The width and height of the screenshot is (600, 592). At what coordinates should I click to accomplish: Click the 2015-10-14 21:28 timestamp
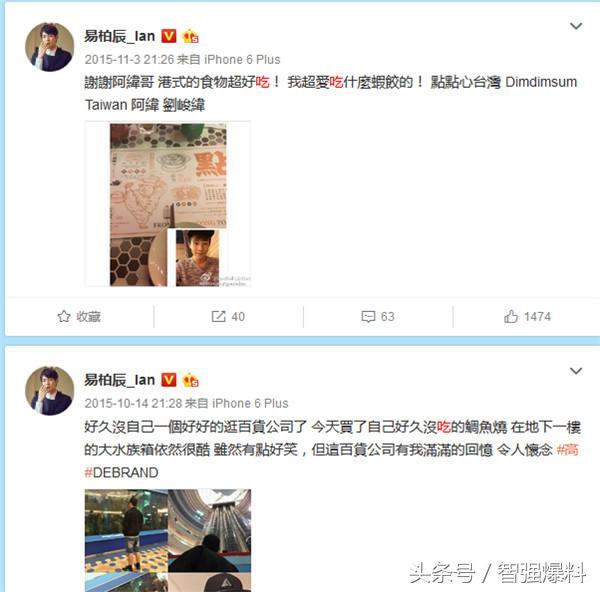(x=133, y=403)
